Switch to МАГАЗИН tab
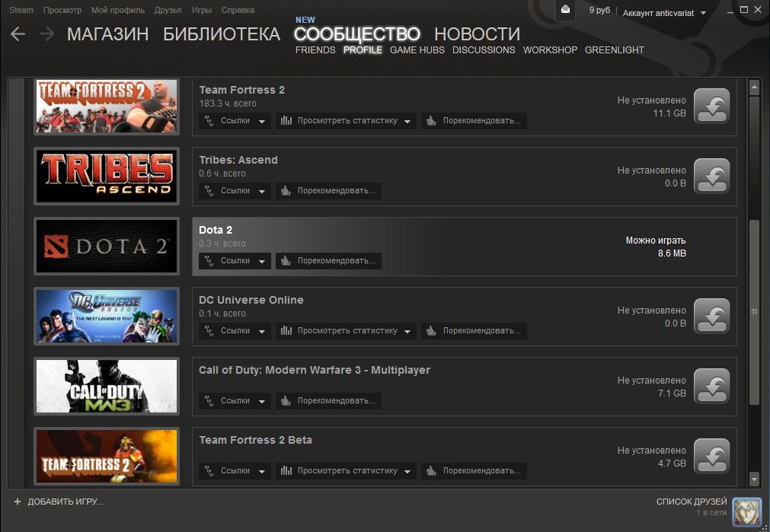The width and height of the screenshot is (770, 532). (x=107, y=33)
